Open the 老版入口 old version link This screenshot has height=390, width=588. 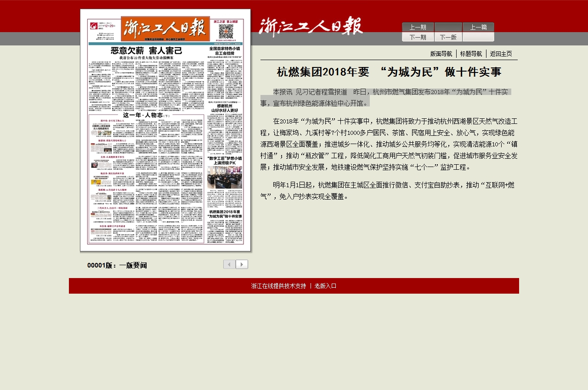(325, 286)
